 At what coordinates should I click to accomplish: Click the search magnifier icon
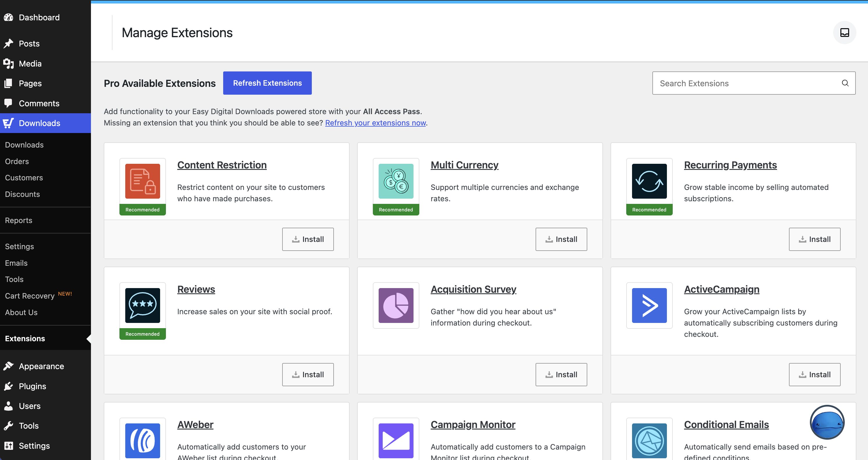[x=845, y=83]
